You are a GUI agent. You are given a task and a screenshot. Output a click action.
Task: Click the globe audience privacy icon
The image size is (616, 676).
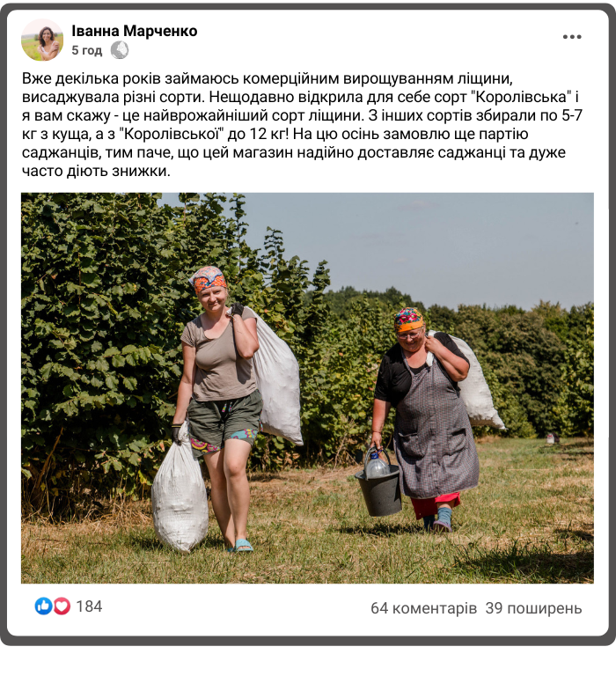[120, 50]
